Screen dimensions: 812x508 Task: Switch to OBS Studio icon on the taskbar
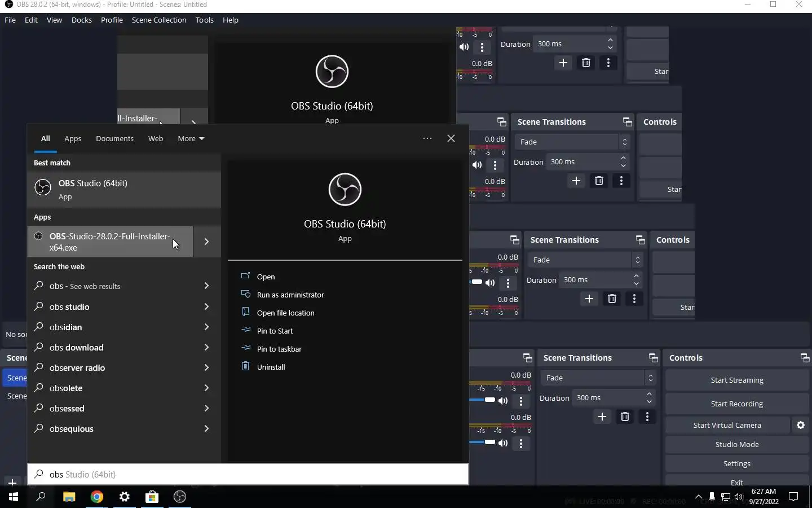pyautogui.click(x=180, y=497)
